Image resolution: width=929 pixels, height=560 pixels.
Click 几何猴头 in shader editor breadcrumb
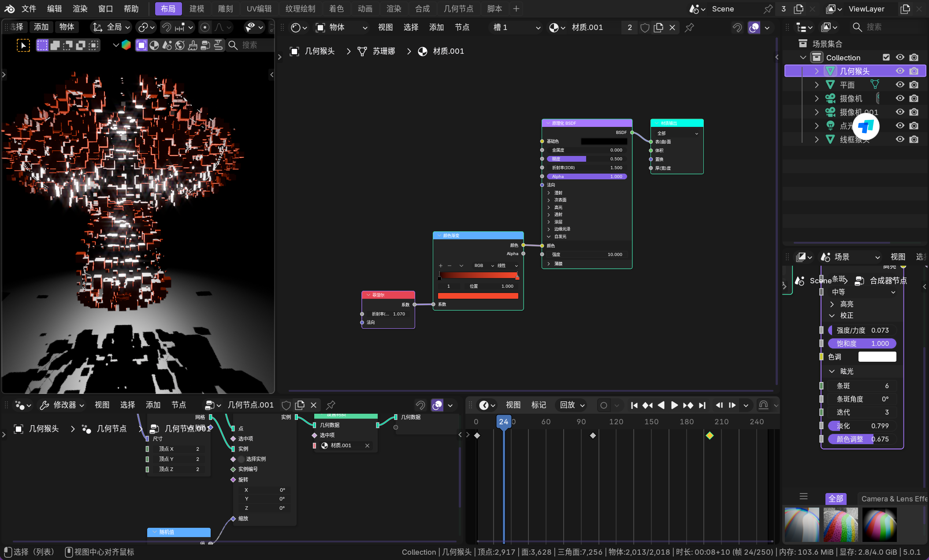tap(320, 51)
